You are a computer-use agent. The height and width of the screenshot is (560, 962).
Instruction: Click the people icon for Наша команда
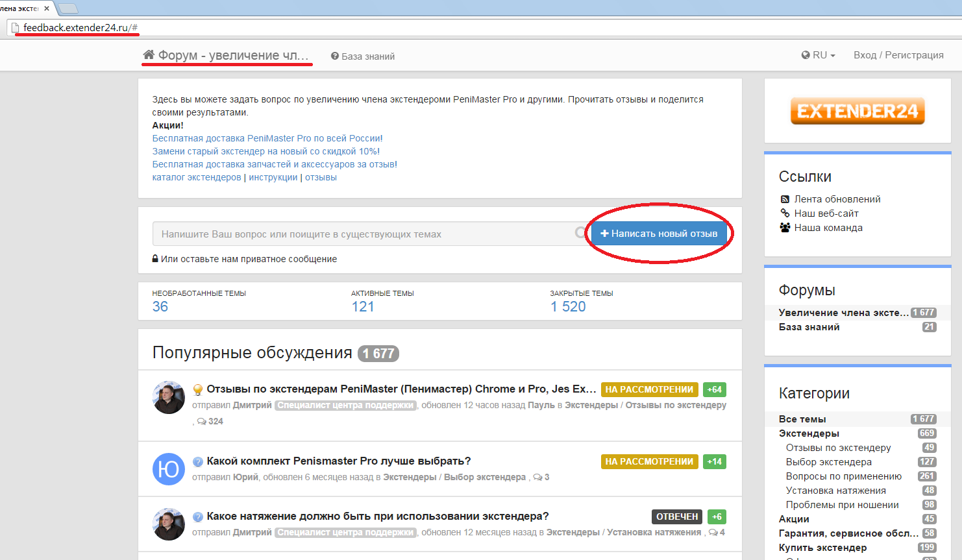[x=785, y=228]
